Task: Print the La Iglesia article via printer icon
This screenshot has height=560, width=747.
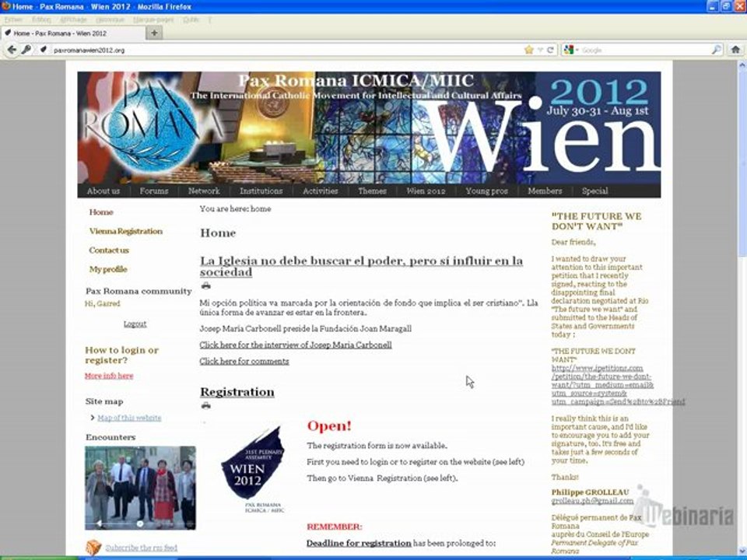Action: (205, 285)
